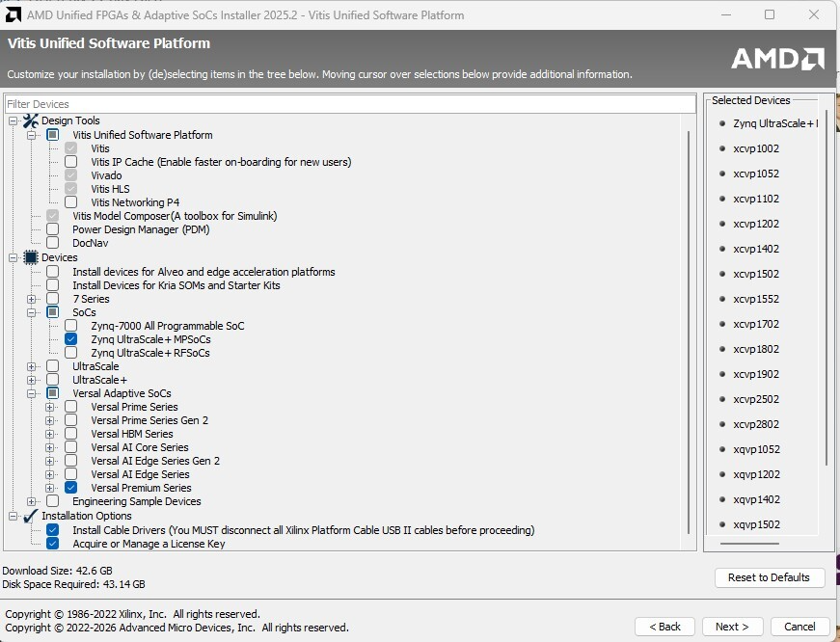Screen dimensions: 840x642
Task: Toggle Versal AI Edge Series checkbox
Action: tap(70, 474)
